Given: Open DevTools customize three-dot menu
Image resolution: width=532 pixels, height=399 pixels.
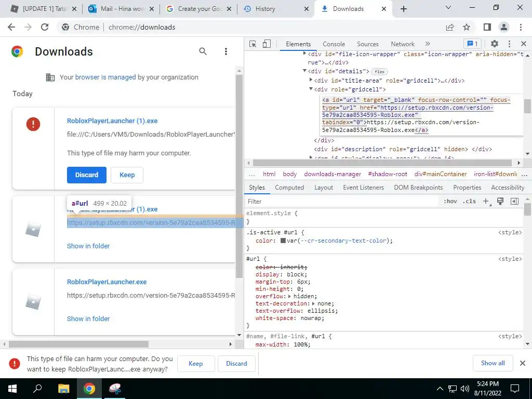Looking at the screenshot, I should [509, 44].
